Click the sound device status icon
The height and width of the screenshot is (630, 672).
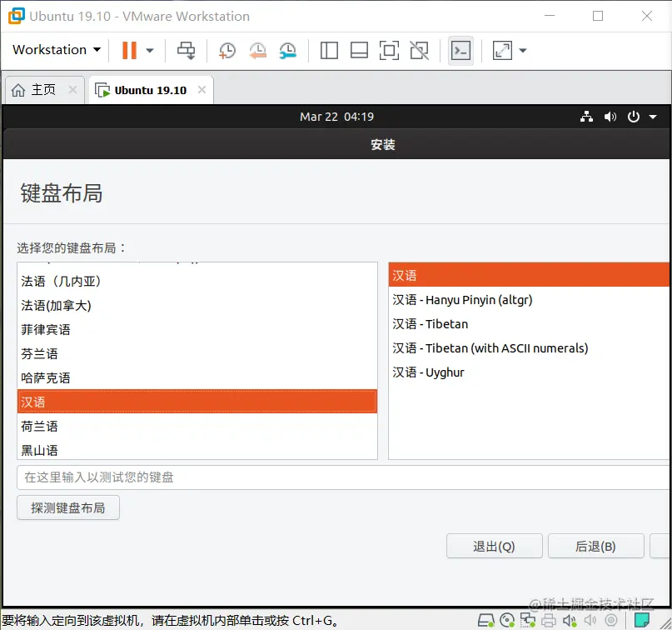pyautogui.click(x=569, y=620)
